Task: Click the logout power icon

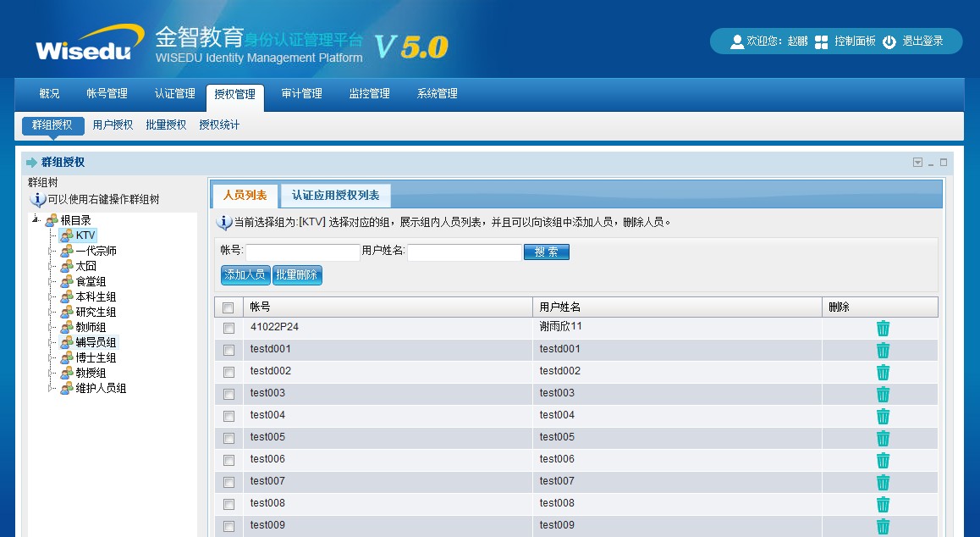Action: 889,42
